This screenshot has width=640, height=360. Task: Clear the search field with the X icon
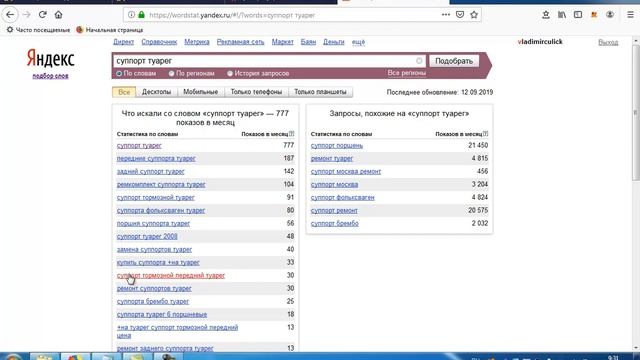pos(419,61)
